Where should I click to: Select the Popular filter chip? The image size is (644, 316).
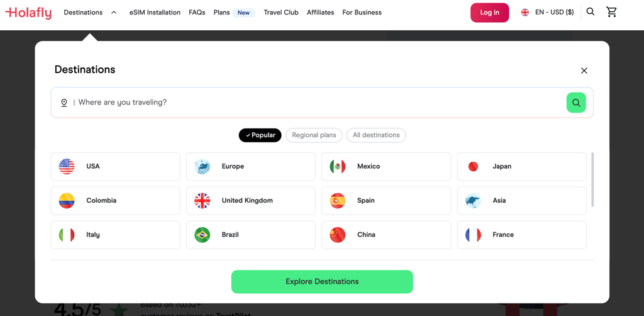(260, 135)
